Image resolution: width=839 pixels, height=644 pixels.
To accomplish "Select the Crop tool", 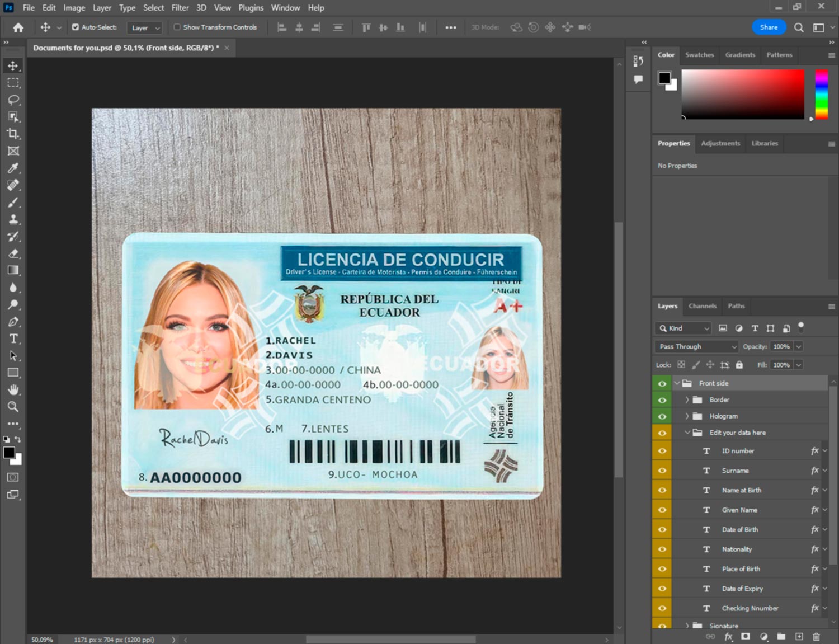I will point(13,134).
